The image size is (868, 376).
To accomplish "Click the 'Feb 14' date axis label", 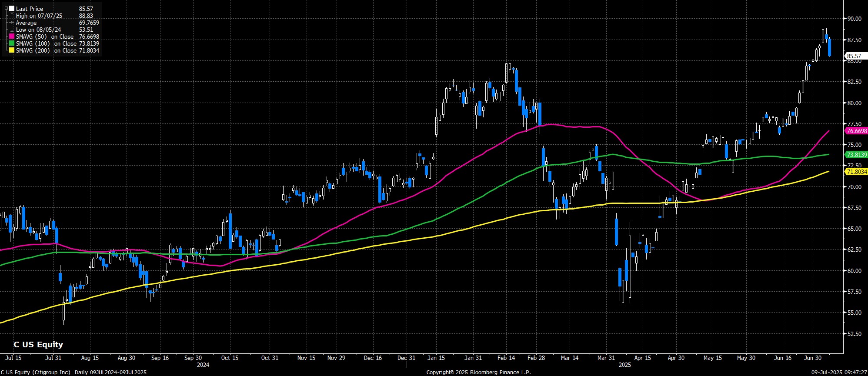I will point(506,358).
